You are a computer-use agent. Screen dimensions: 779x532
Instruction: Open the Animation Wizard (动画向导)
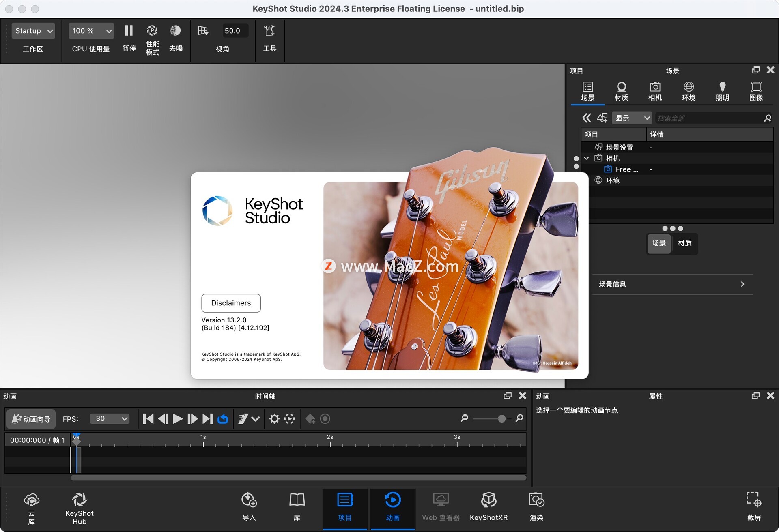pyautogui.click(x=31, y=419)
